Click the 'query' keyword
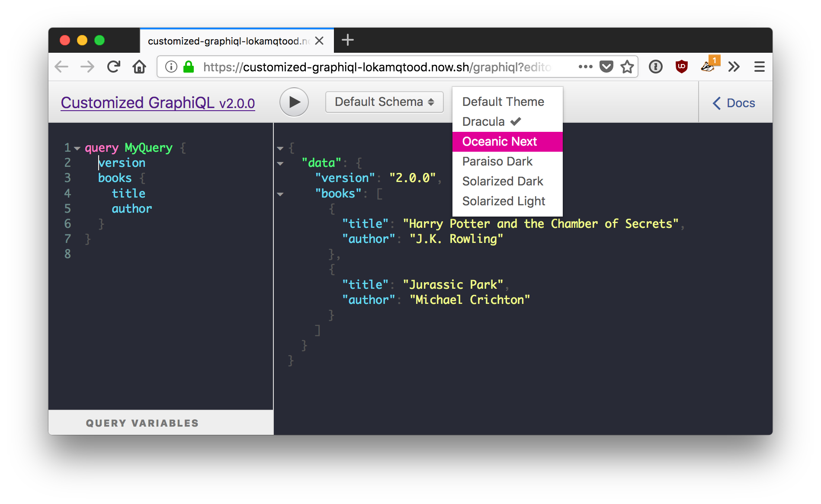The width and height of the screenshot is (821, 504). (x=102, y=148)
